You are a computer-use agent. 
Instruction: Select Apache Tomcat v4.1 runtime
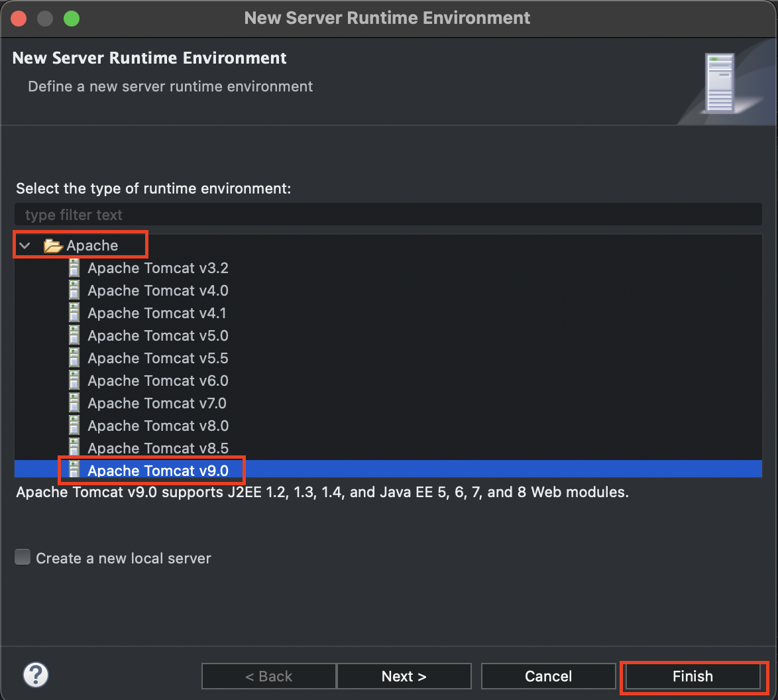pyautogui.click(x=157, y=313)
